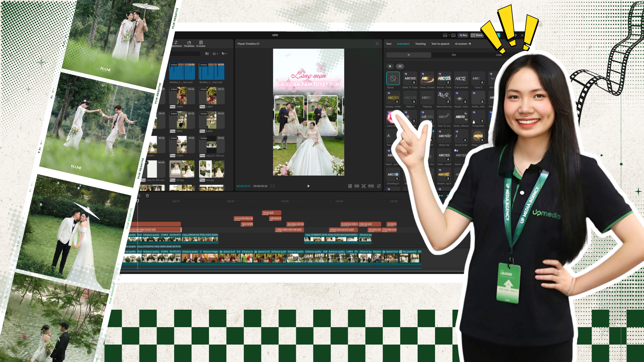Click the 00:20 mark on timeline ruler

[x=230, y=201]
